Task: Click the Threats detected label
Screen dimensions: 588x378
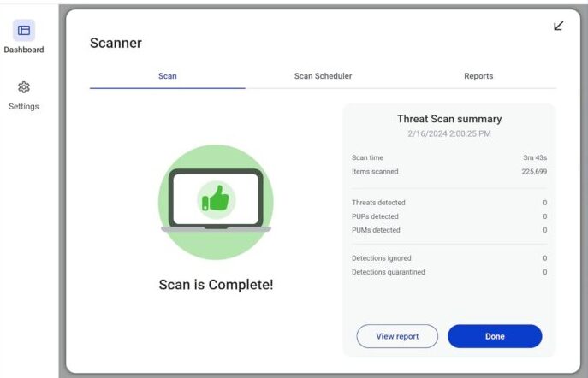Action: click(378, 203)
